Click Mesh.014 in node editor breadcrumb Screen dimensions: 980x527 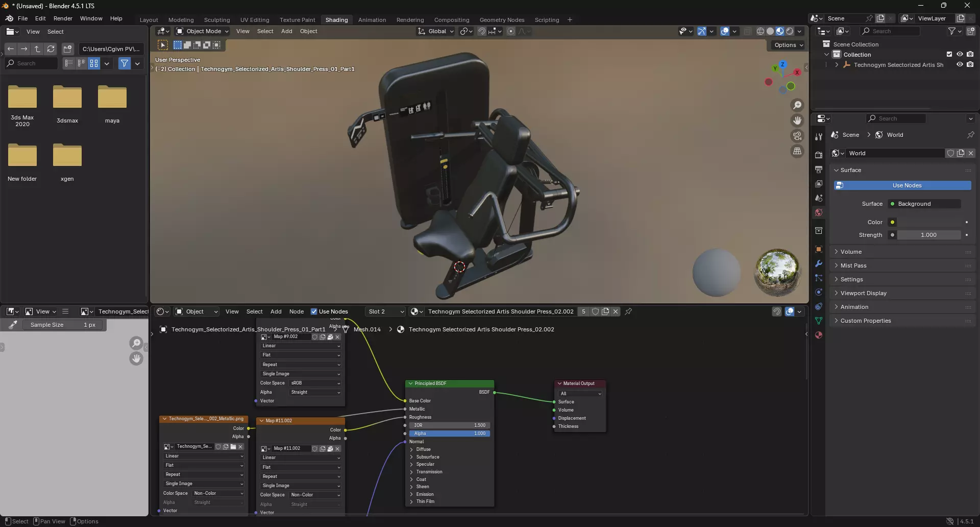pyautogui.click(x=367, y=329)
